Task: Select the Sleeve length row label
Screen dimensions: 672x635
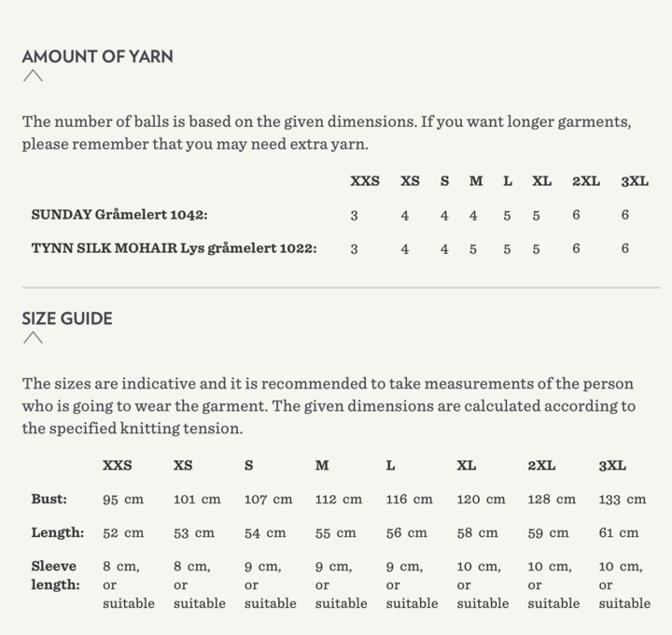Action: [x=54, y=575]
